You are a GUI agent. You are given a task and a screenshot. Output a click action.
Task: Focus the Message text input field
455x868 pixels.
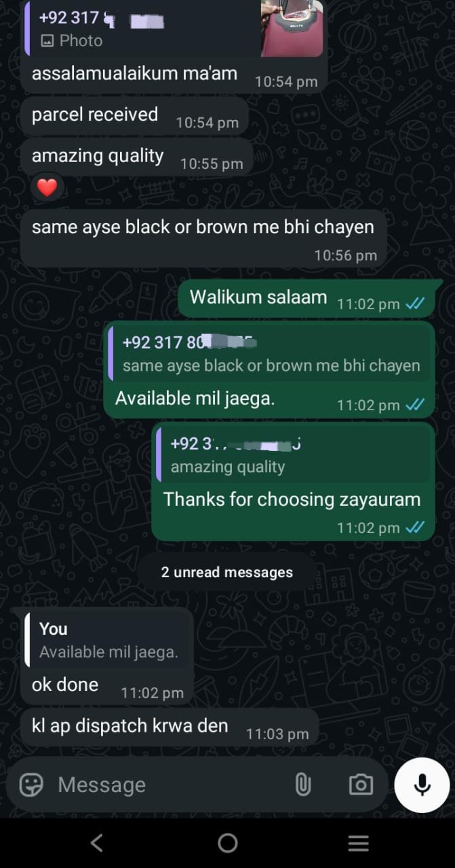(170, 785)
